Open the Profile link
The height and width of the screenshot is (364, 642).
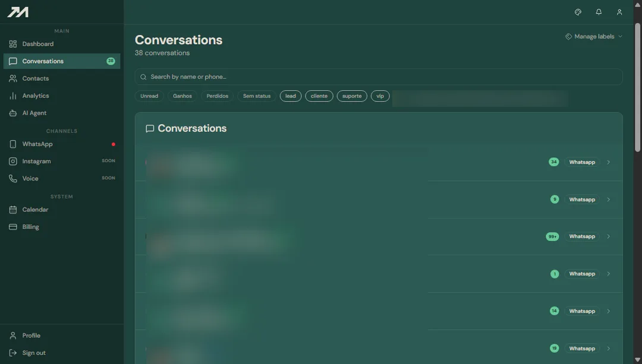(62, 335)
